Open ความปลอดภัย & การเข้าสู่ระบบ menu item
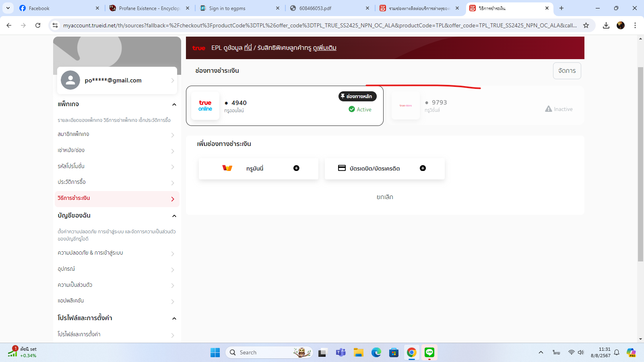The image size is (644, 362). point(117,253)
